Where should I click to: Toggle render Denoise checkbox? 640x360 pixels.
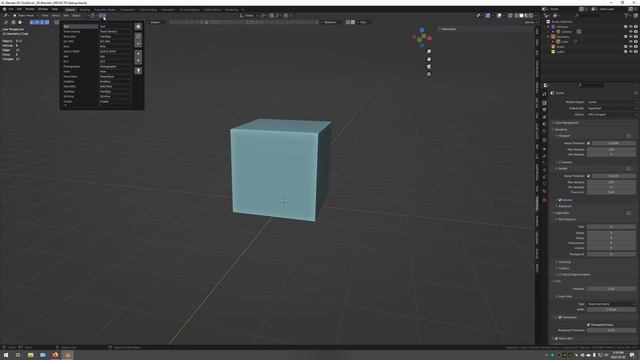[x=560, y=200]
